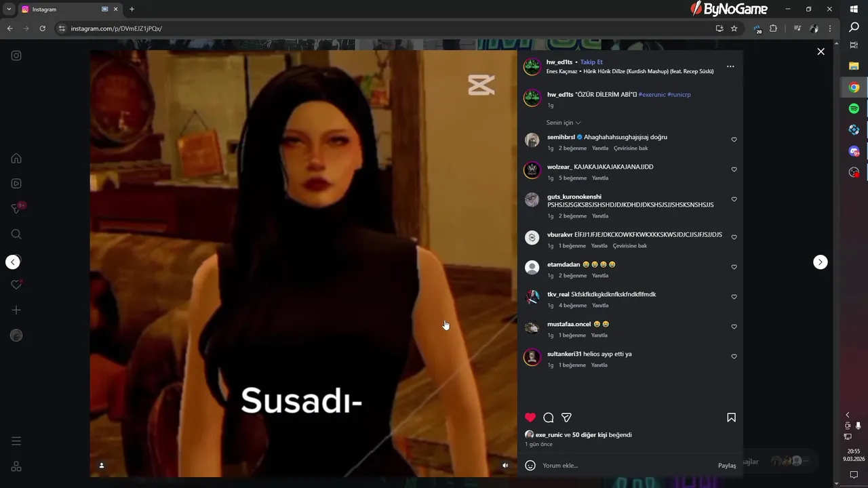Reply to semihbrsl's comment via Yanıtla

[x=599, y=148]
